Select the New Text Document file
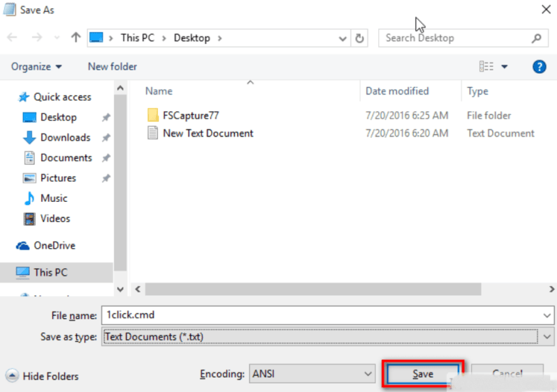This screenshot has height=392, width=557. tap(207, 133)
